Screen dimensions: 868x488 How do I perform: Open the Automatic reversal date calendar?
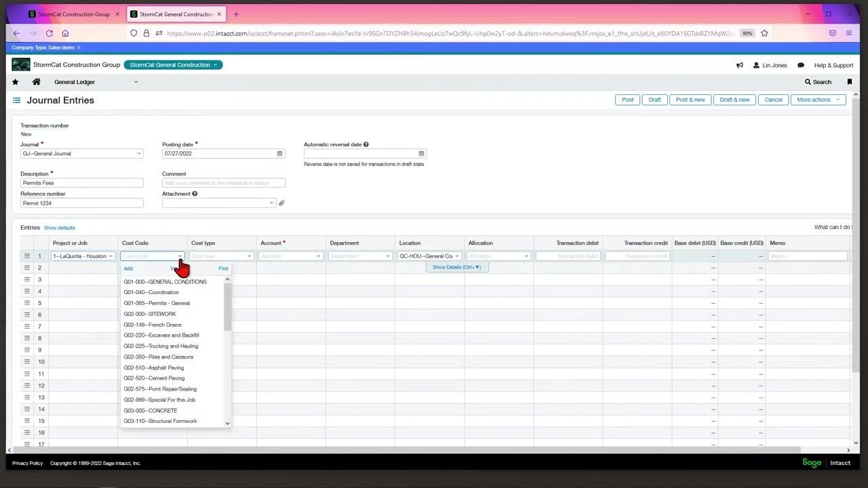click(x=421, y=154)
